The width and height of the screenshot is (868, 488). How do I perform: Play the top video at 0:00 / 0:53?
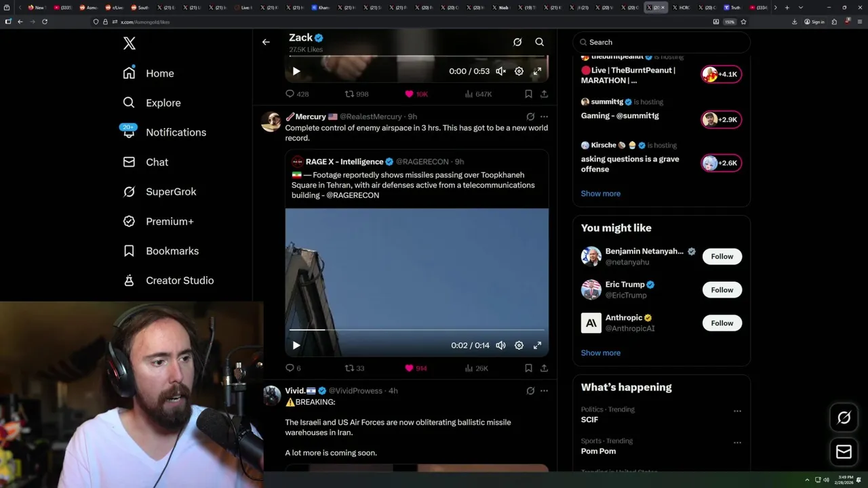tap(296, 71)
